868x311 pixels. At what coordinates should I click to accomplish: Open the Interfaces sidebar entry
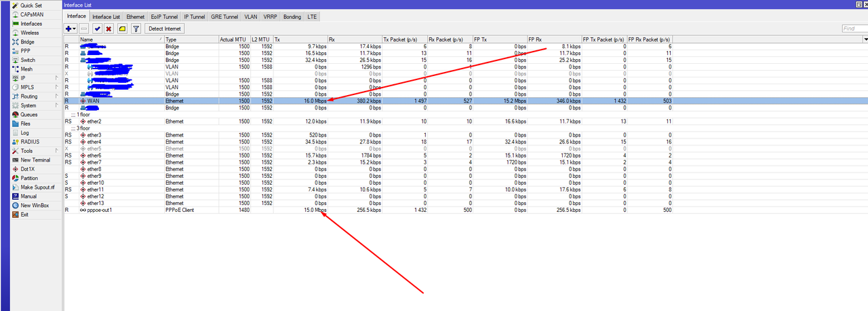click(31, 24)
